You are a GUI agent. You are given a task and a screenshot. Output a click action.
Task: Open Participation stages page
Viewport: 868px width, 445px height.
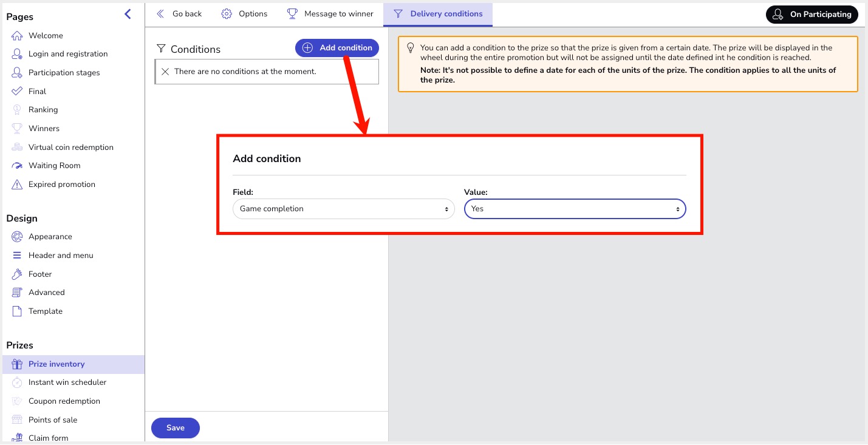click(64, 73)
